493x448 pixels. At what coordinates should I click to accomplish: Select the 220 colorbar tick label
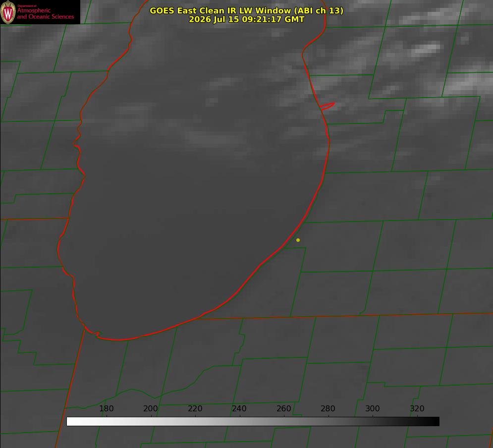pyautogui.click(x=195, y=408)
